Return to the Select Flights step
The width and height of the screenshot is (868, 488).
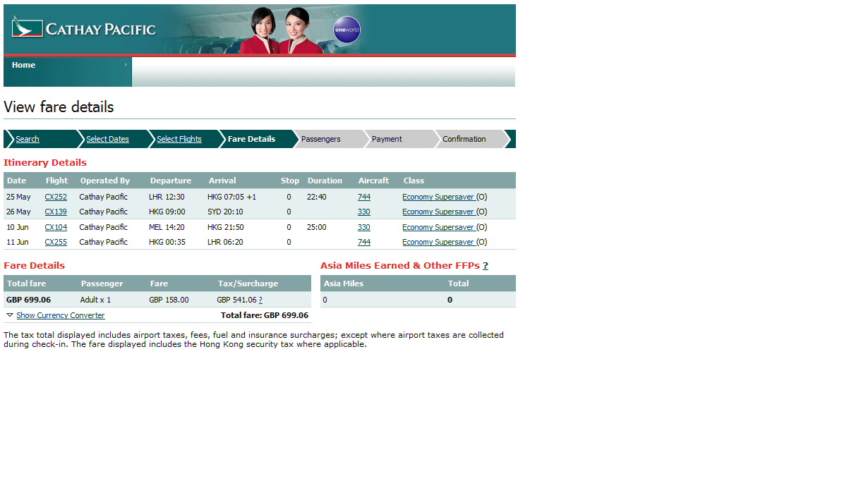(179, 139)
